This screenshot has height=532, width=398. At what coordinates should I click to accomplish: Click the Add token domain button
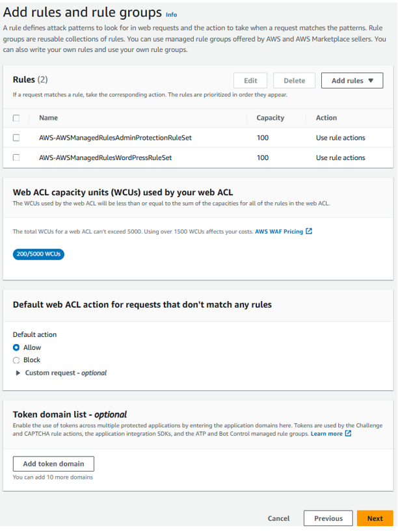(x=53, y=464)
